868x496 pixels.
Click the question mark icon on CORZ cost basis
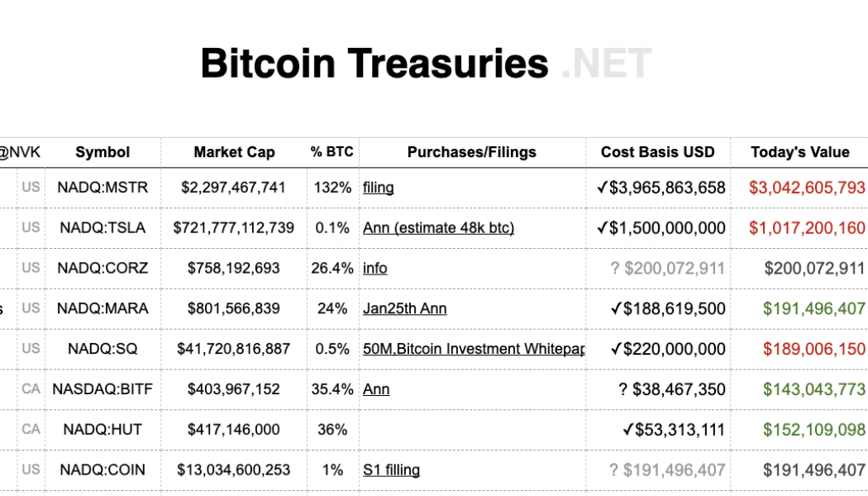tap(615, 268)
